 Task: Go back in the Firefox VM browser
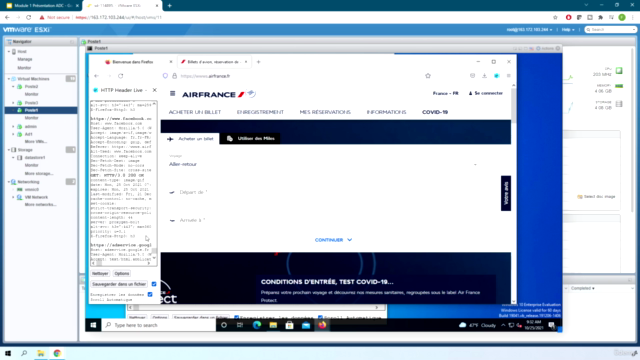coord(97,76)
